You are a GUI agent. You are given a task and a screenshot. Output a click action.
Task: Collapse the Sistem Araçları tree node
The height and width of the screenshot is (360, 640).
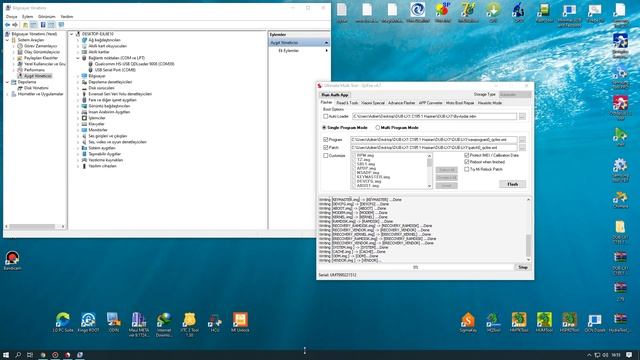pyautogui.click(x=7, y=40)
